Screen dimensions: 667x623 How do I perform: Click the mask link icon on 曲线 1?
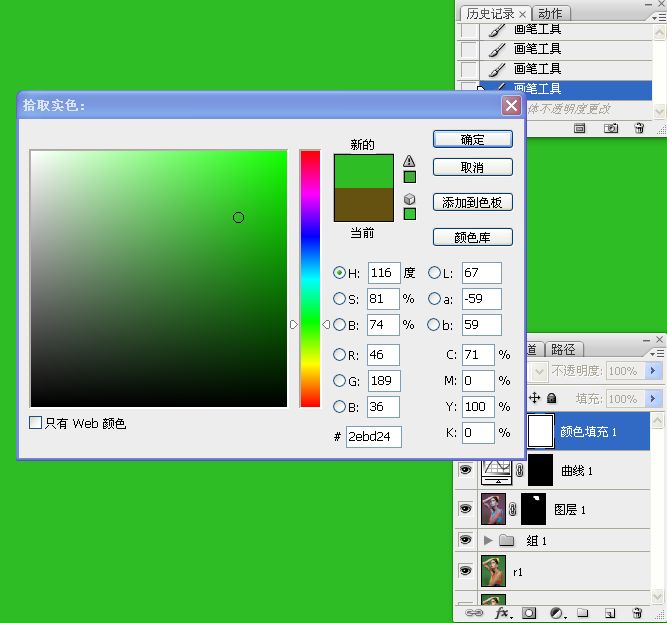tap(520, 470)
